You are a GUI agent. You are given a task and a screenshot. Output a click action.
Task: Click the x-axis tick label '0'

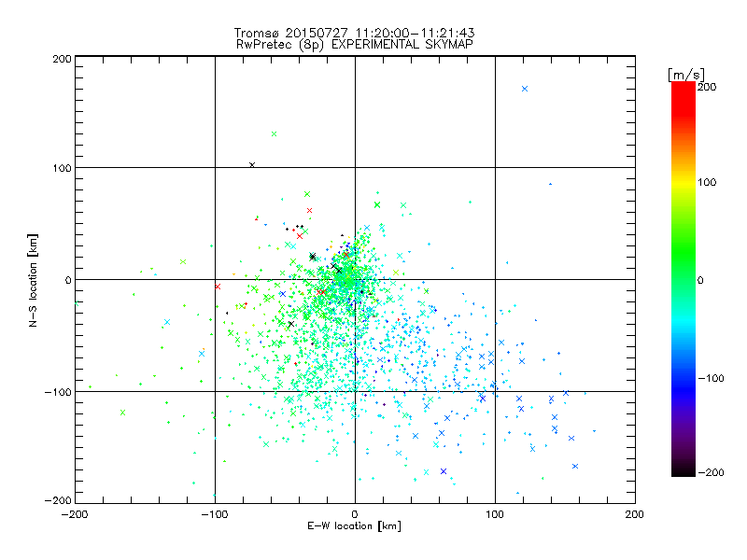tap(355, 514)
